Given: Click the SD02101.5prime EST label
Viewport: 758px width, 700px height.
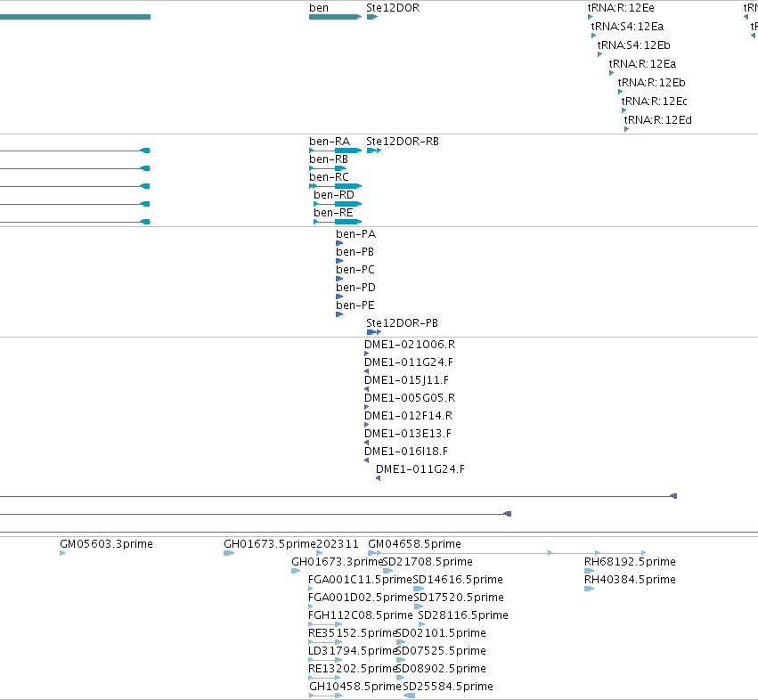Looking at the screenshot, I should click(441, 633).
